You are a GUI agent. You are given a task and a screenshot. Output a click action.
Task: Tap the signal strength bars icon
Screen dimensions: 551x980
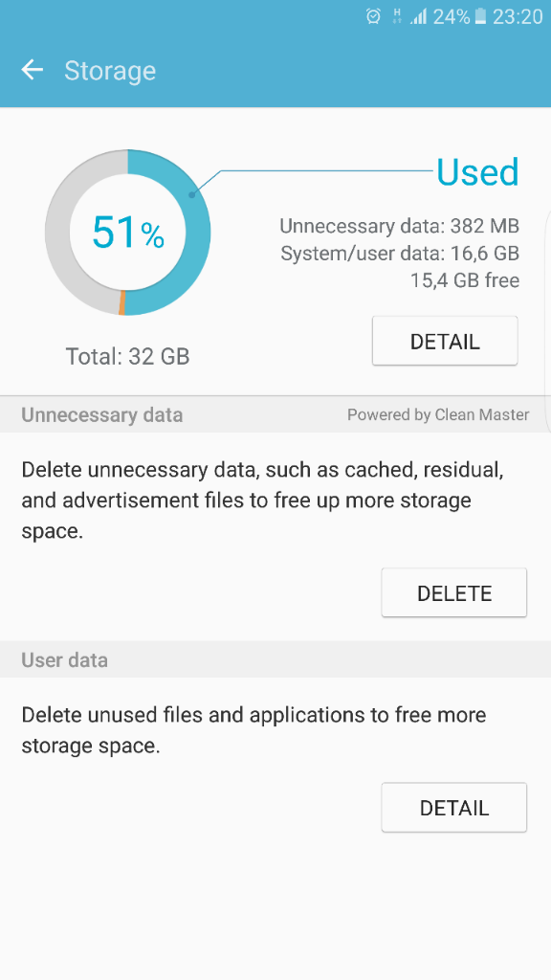[x=419, y=17]
